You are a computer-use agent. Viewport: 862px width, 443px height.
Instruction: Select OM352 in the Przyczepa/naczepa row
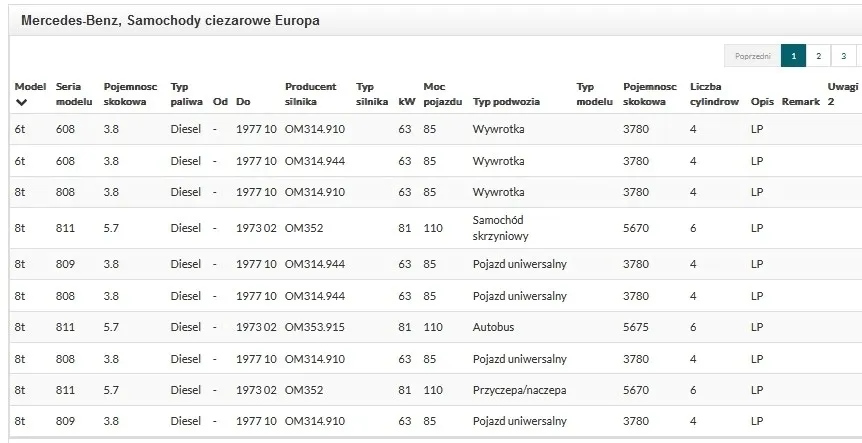303,390
